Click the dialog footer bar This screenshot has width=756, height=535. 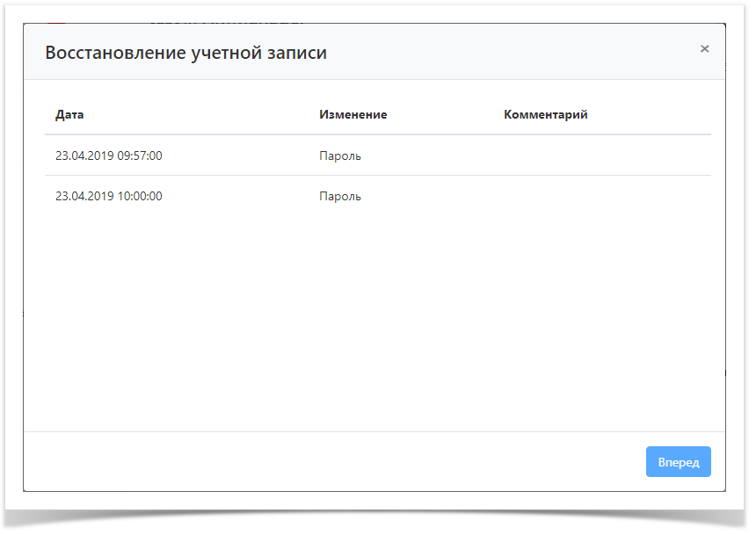(352, 461)
